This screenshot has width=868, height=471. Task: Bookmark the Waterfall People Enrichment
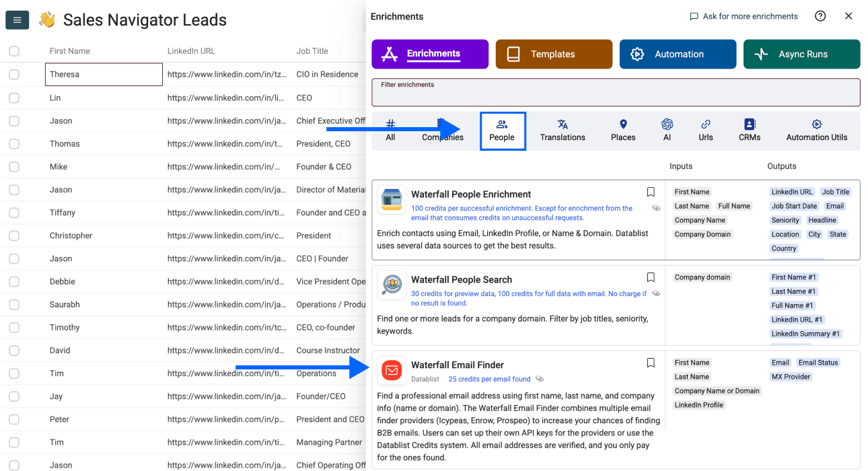click(651, 192)
